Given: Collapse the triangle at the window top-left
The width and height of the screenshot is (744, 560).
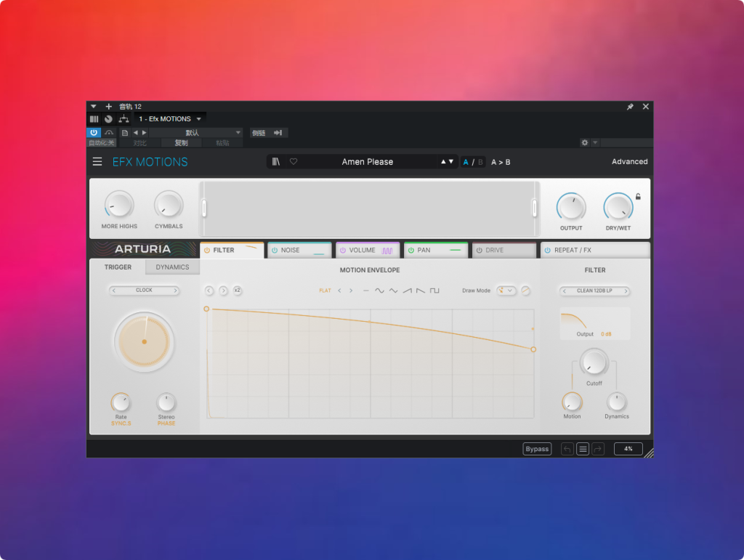Looking at the screenshot, I should tap(94, 107).
